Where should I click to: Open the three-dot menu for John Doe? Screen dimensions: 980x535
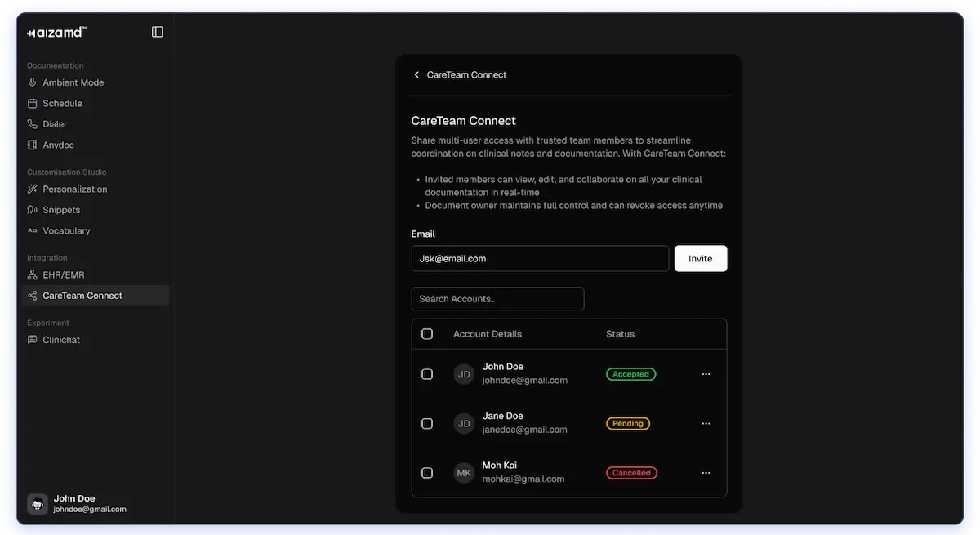point(706,374)
